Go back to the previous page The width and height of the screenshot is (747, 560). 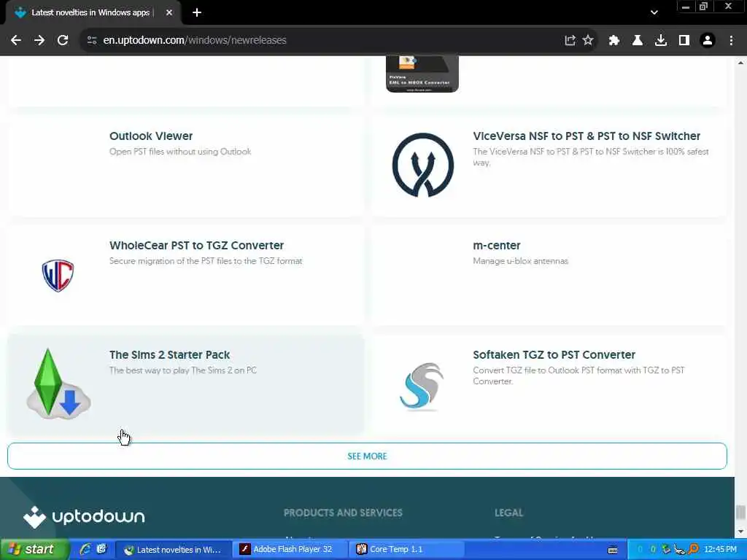(16, 41)
